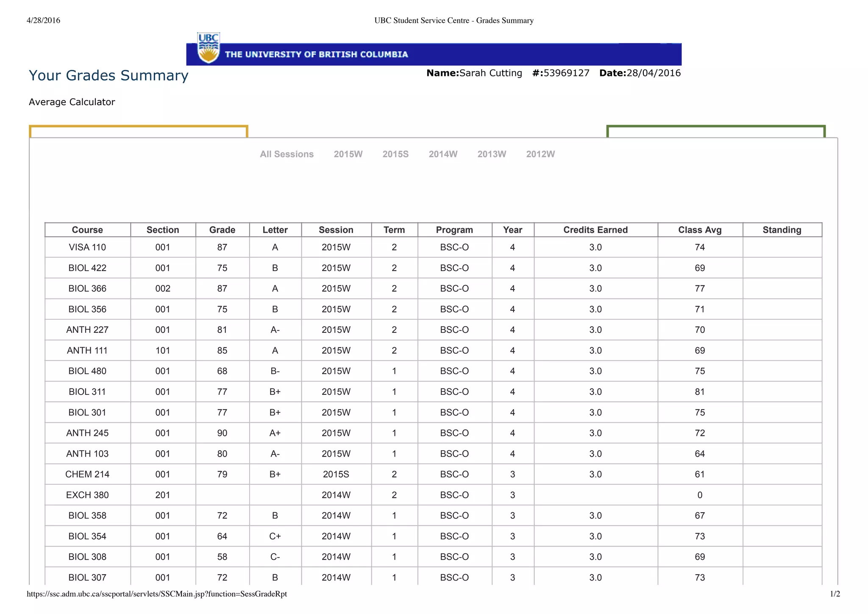Image resolution: width=868 pixels, height=614 pixels.
Task: Click the Standing column header
Action: 782,230
